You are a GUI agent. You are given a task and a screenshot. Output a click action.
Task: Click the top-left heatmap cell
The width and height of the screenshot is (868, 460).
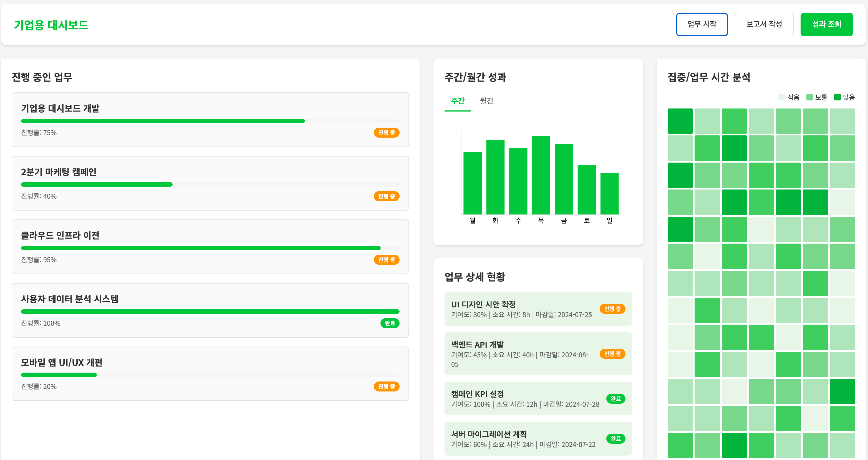(x=680, y=121)
